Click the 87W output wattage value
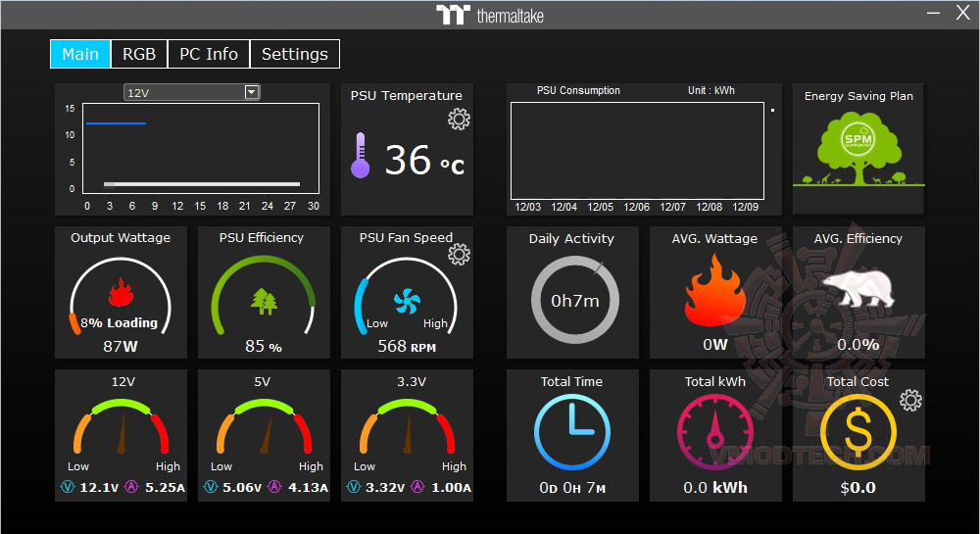The image size is (980, 534). pos(121,346)
